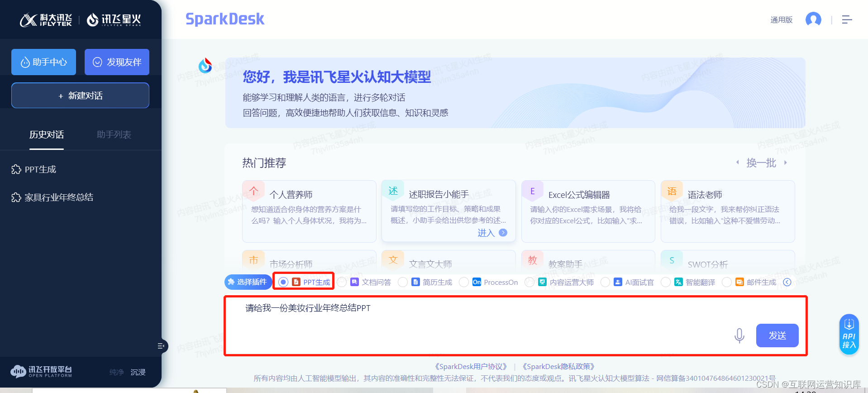This screenshot has height=393, width=868.
Task: Select the 文档问答 plugin radio button
Action: click(342, 282)
